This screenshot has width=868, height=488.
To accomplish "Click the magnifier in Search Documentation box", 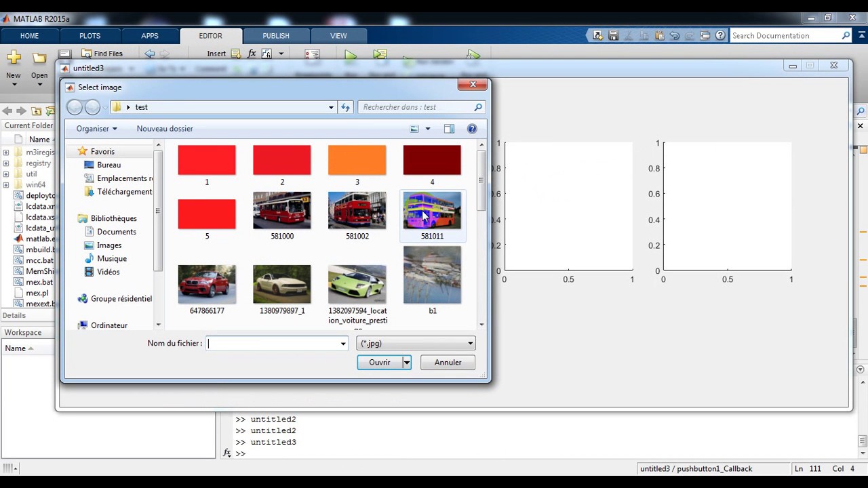I will [846, 35].
